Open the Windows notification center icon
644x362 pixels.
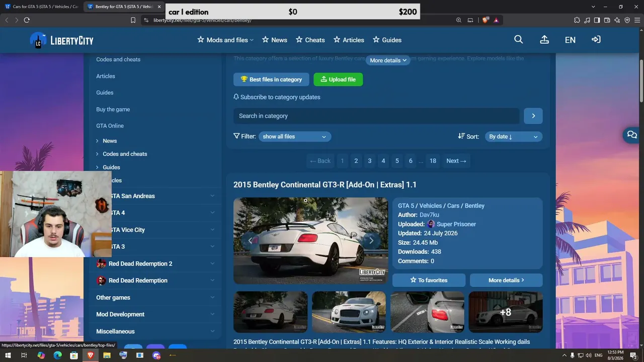click(633, 355)
